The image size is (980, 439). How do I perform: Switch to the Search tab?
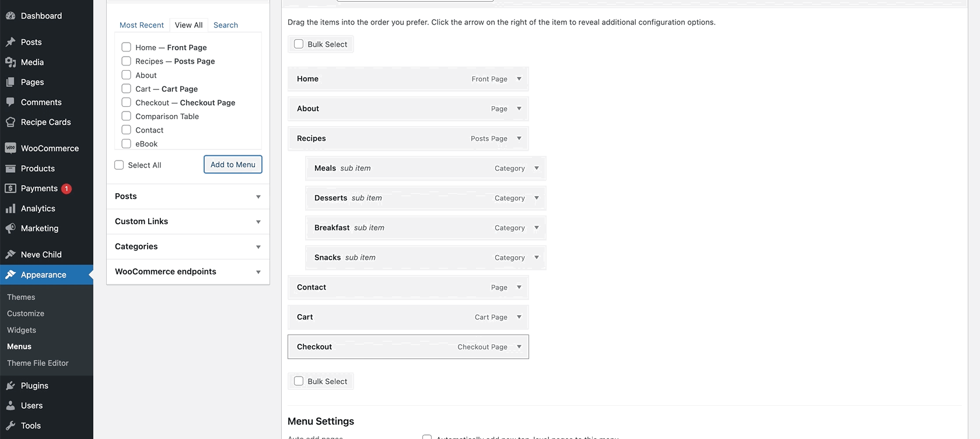click(x=226, y=25)
